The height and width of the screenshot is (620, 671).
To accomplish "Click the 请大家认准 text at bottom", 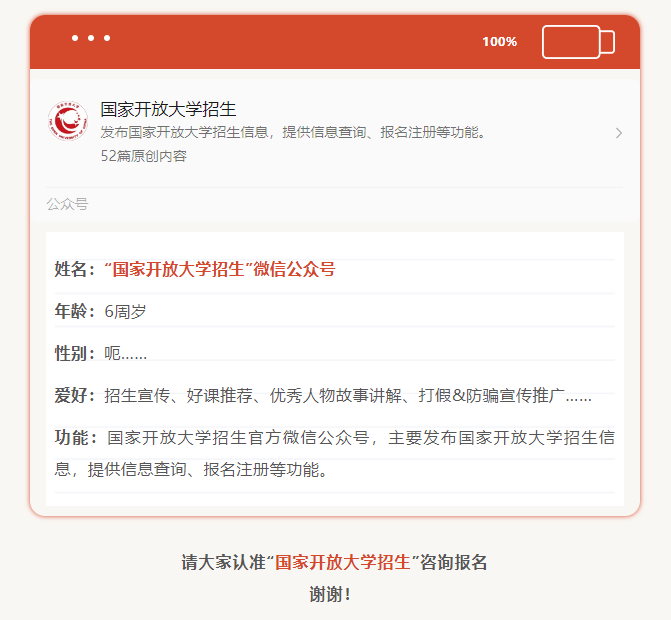I will tap(224, 562).
